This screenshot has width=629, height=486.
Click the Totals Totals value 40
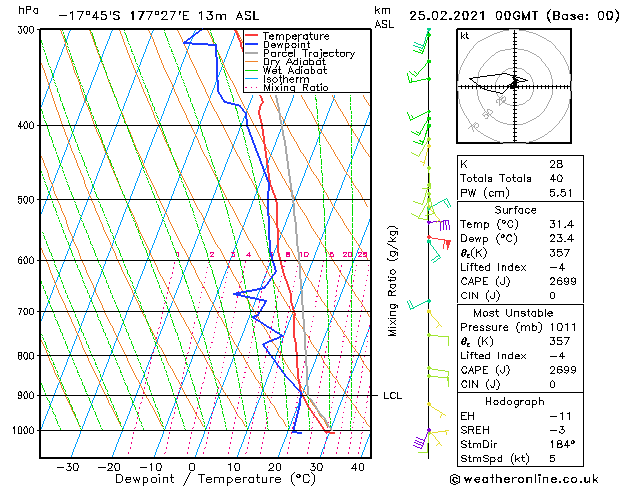click(556, 178)
